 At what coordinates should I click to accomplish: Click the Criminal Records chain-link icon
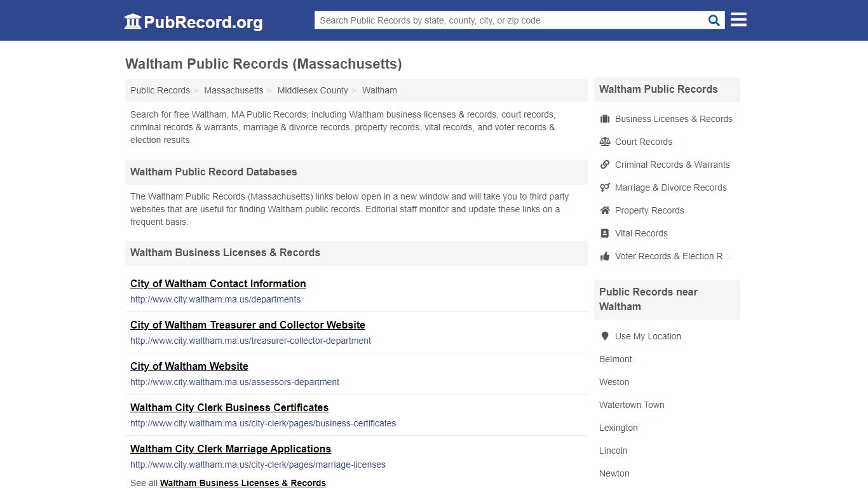tap(605, 165)
